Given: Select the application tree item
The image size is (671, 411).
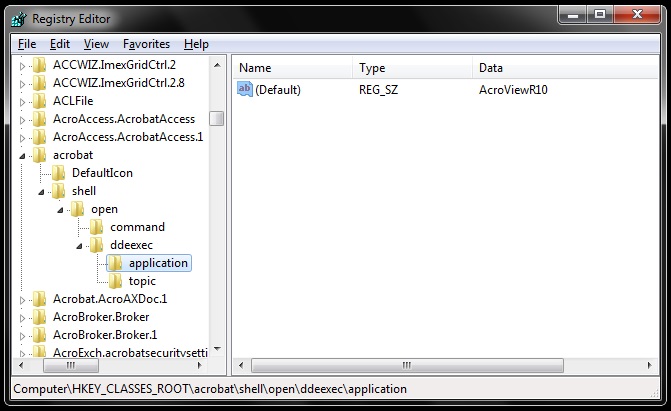Looking at the screenshot, I should [x=158, y=263].
